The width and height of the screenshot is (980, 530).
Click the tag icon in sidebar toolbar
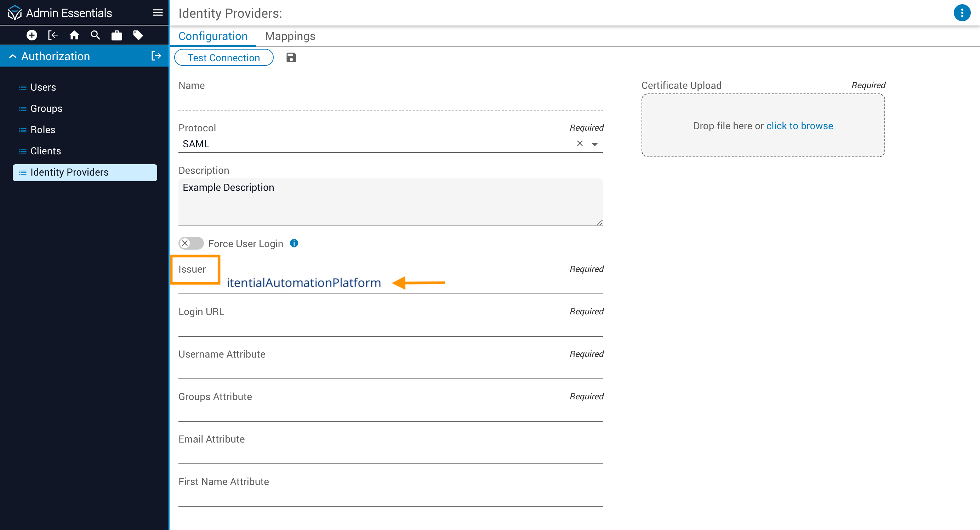pyautogui.click(x=138, y=35)
